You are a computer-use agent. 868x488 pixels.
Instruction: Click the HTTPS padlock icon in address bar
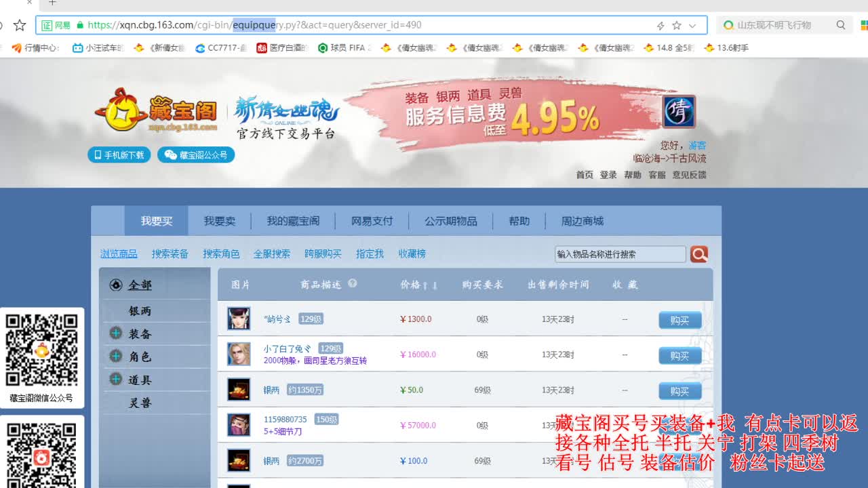[x=80, y=24]
